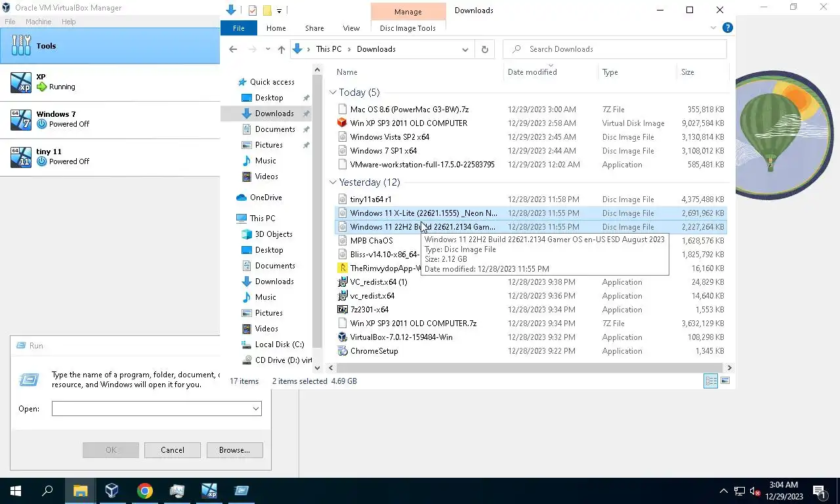Open the File tab in Explorer
840x504 pixels.
[x=239, y=28]
